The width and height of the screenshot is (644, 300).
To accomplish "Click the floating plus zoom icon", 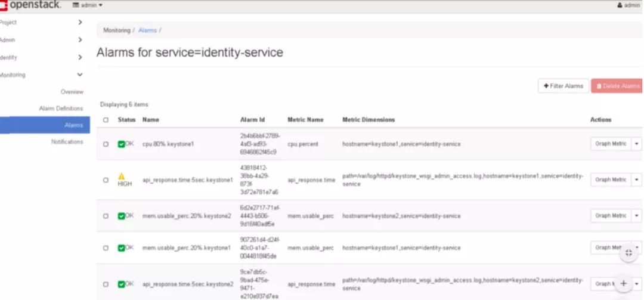I will pos(624,283).
